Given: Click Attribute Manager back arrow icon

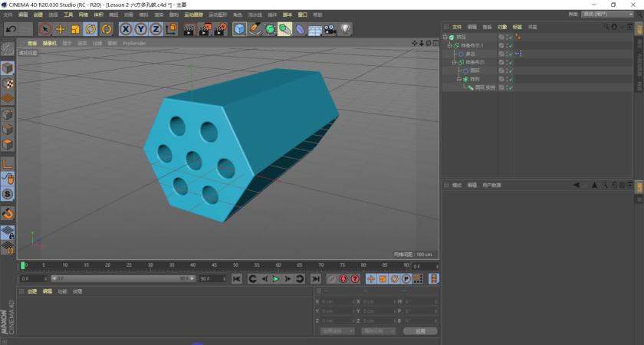Looking at the screenshot, I should pos(577,186).
